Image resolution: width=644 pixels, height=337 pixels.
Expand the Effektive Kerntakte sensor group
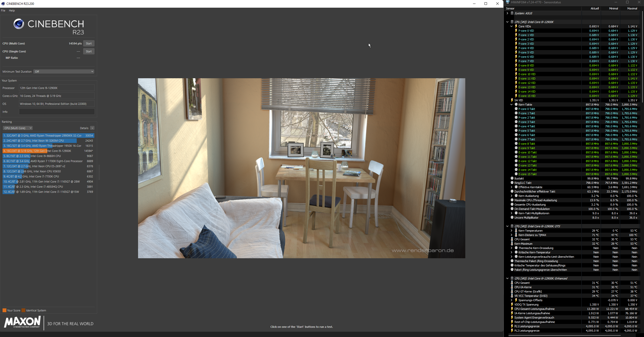coord(511,187)
